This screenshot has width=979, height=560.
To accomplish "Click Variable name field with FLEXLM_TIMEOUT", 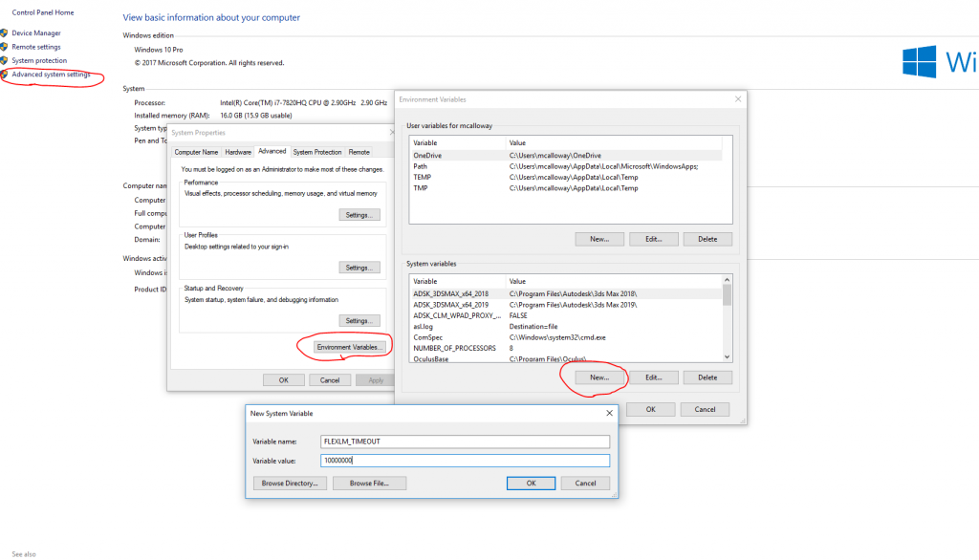I will (x=466, y=442).
